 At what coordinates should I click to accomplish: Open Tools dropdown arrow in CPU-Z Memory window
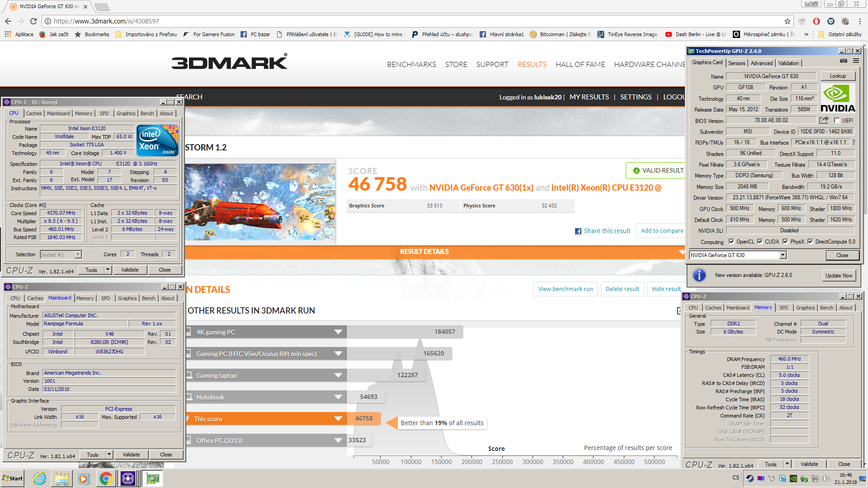click(787, 464)
